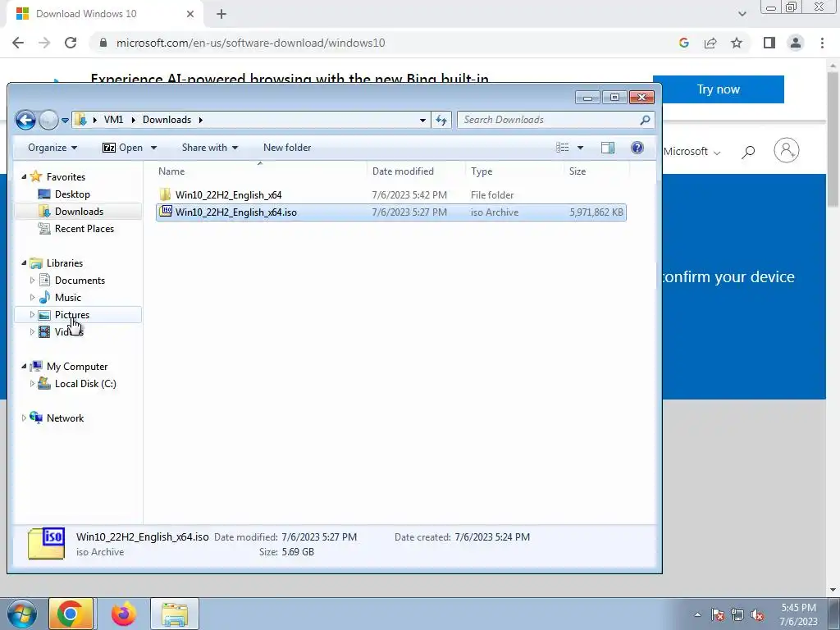Open Network location

[65, 418]
